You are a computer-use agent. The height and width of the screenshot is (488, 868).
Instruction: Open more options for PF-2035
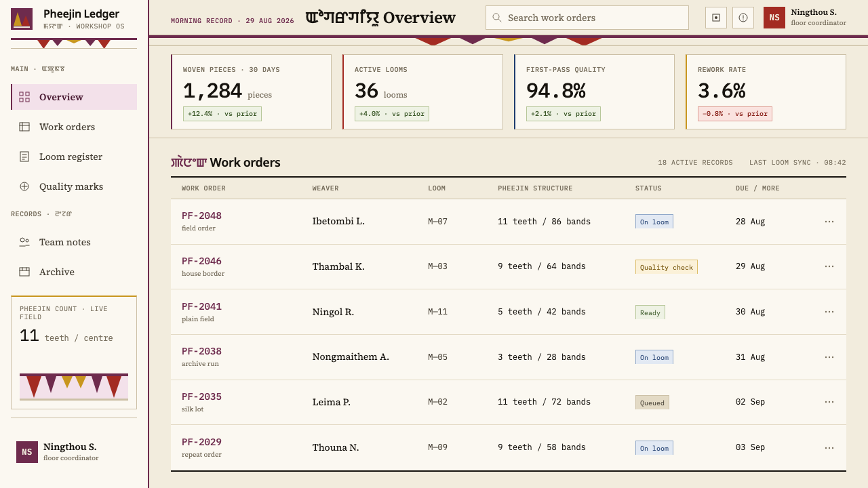click(x=829, y=402)
